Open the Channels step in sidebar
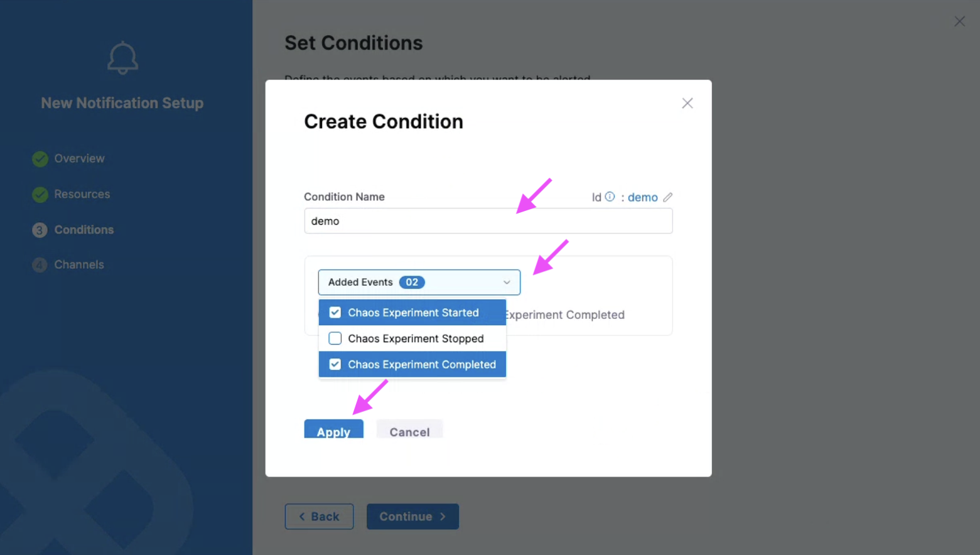Viewport: 980px width, 555px height. click(x=79, y=265)
